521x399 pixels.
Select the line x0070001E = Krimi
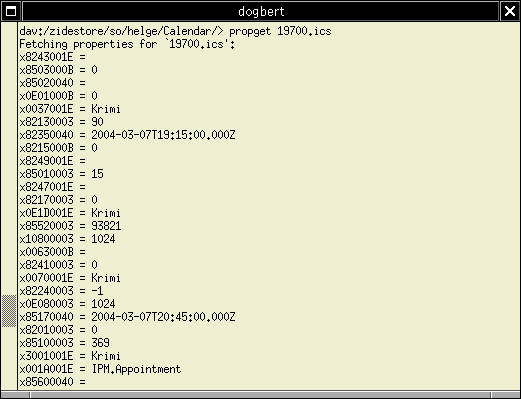click(70, 278)
